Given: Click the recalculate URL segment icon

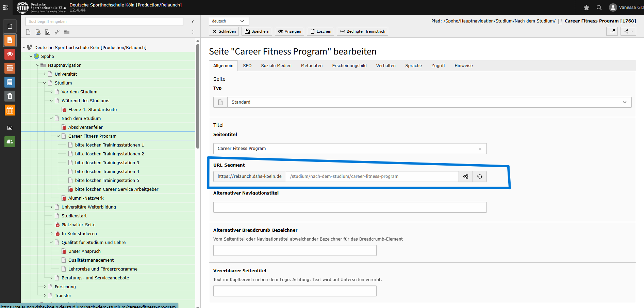Looking at the screenshot, I should point(480,176).
